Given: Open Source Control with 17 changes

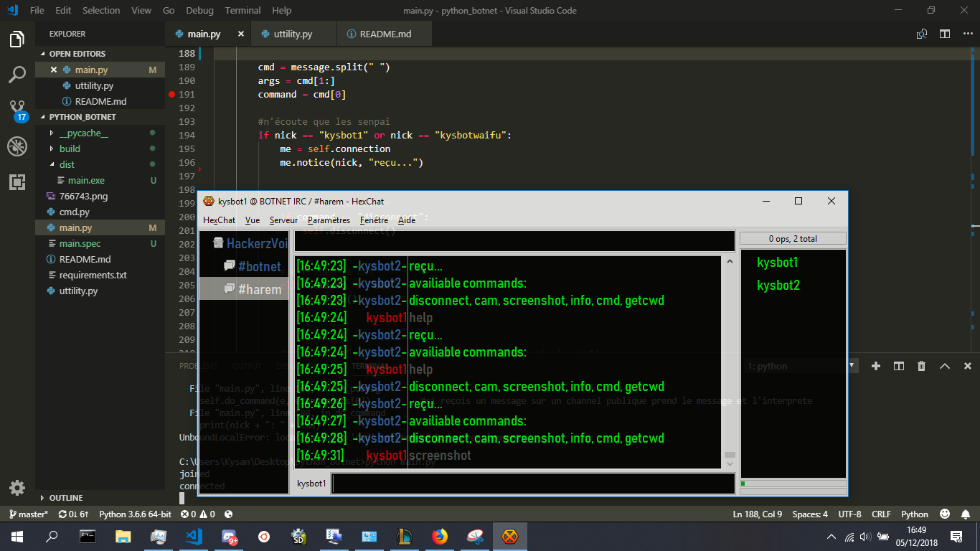Looking at the screenshot, I should [17, 110].
